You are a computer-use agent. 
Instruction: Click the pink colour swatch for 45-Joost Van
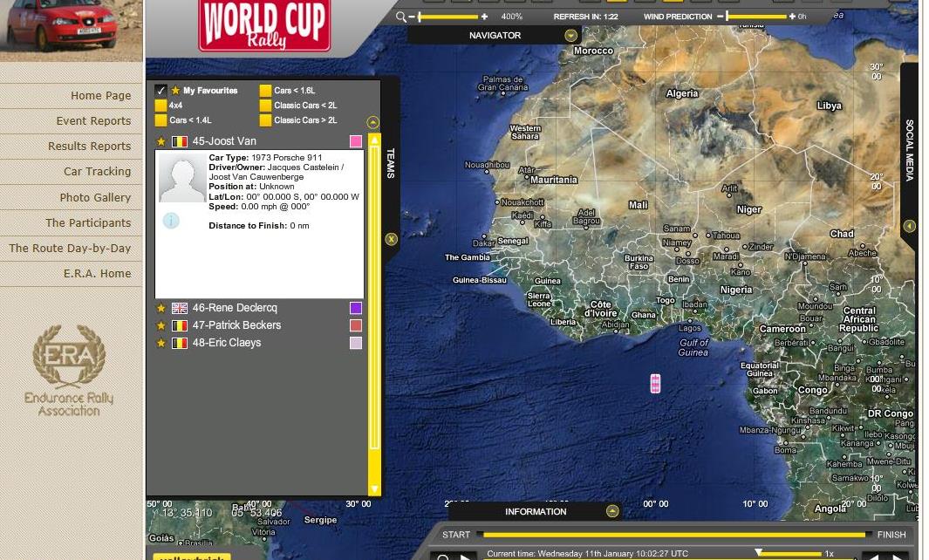(x=356, y=141)
